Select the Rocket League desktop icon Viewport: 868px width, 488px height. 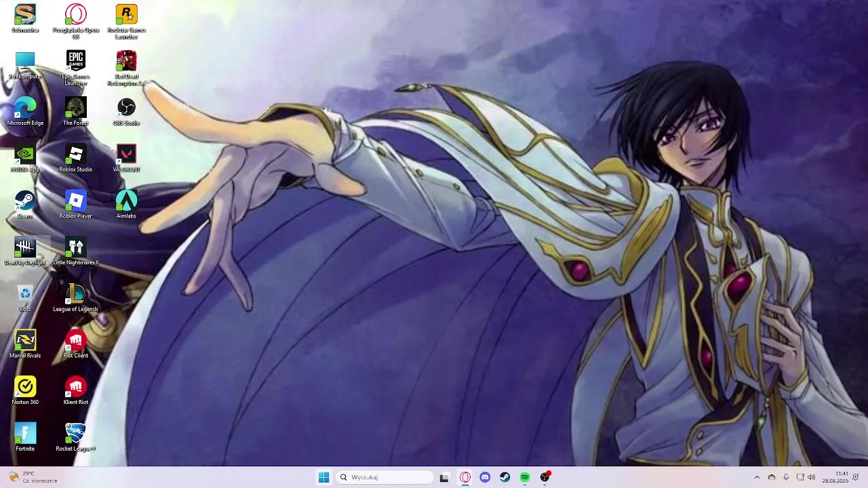pyautogui.click(x=75, y=437)
